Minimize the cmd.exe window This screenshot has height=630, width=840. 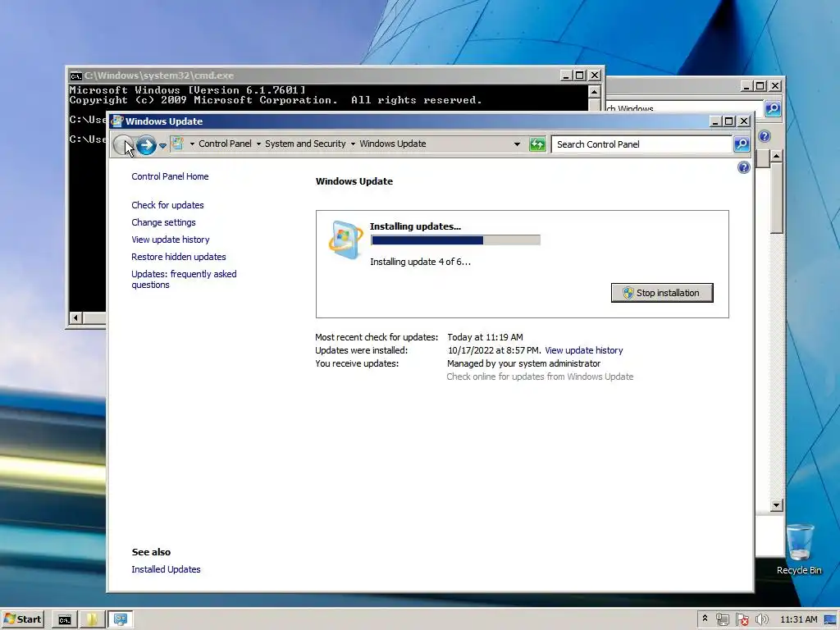click(x=566, y=75)
